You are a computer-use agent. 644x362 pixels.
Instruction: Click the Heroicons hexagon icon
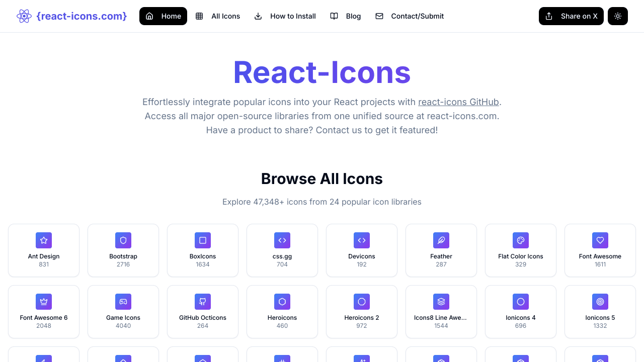282,302
